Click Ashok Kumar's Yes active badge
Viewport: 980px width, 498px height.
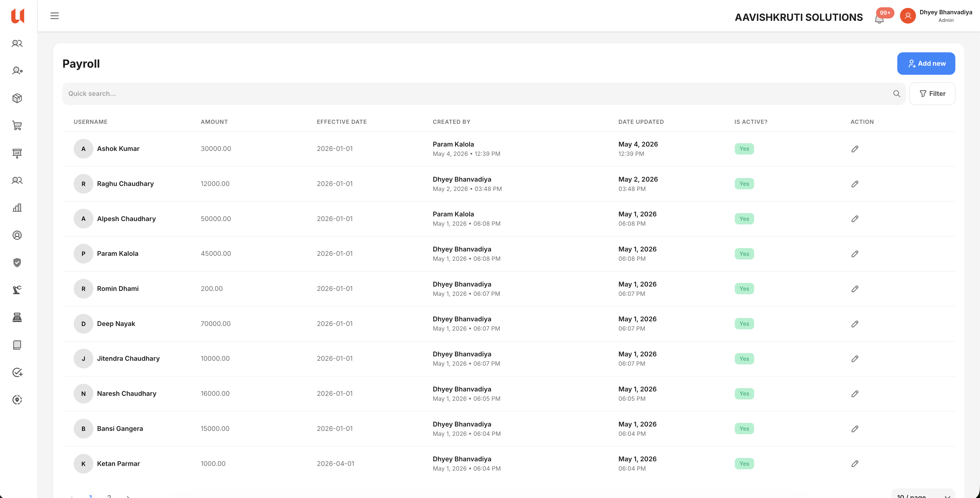click(x=744, y=149)
